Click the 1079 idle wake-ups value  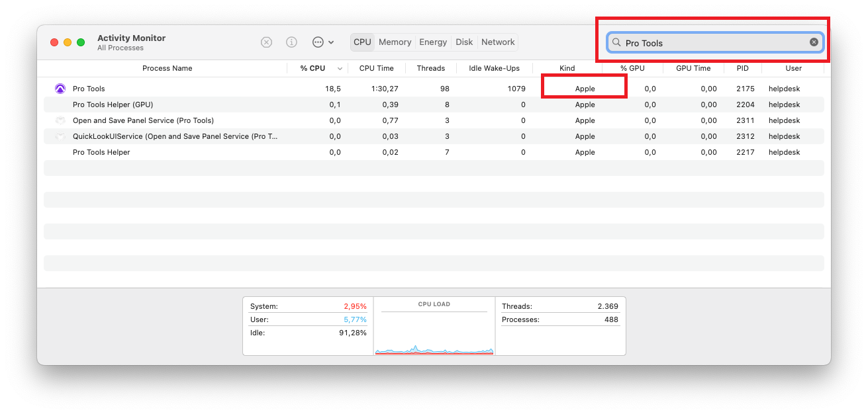point(516,89)
